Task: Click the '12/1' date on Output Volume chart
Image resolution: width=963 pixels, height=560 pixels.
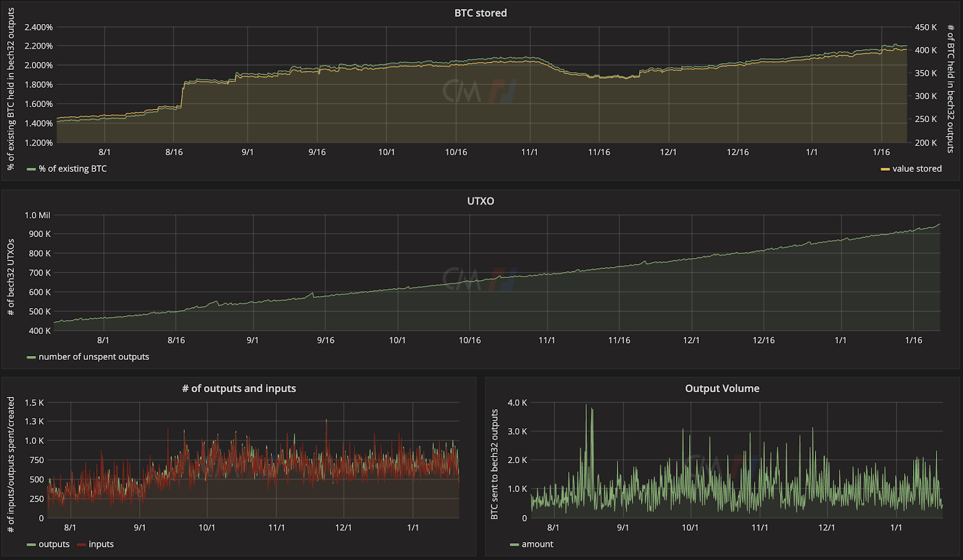Action: pos(826,528)
